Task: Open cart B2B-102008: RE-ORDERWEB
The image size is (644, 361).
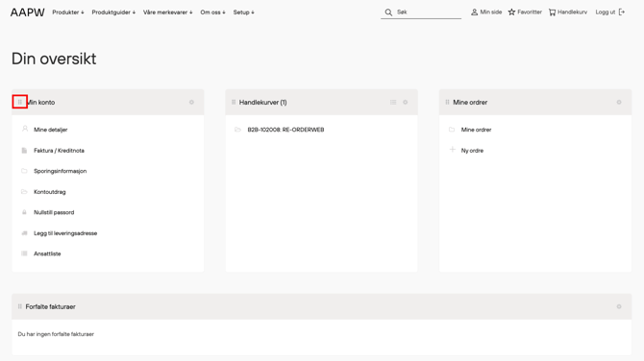Action: click(x=285, y=130)
